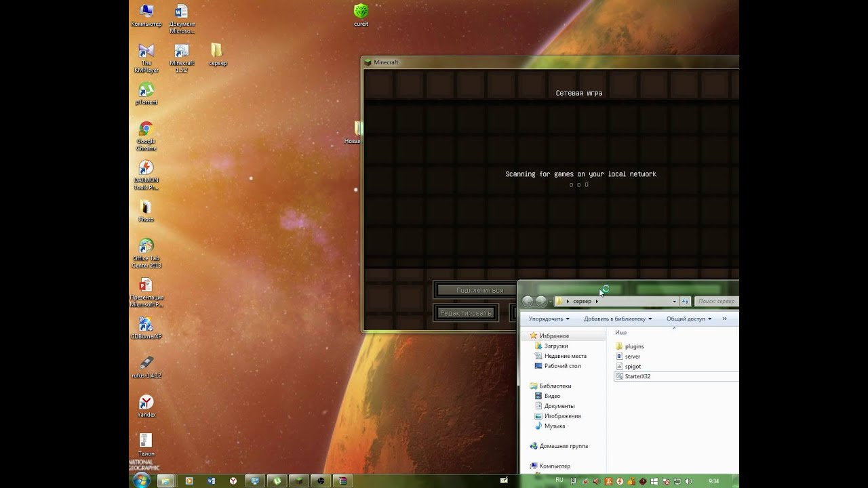Click the сервер segment in the address bar

pos(582,302)
